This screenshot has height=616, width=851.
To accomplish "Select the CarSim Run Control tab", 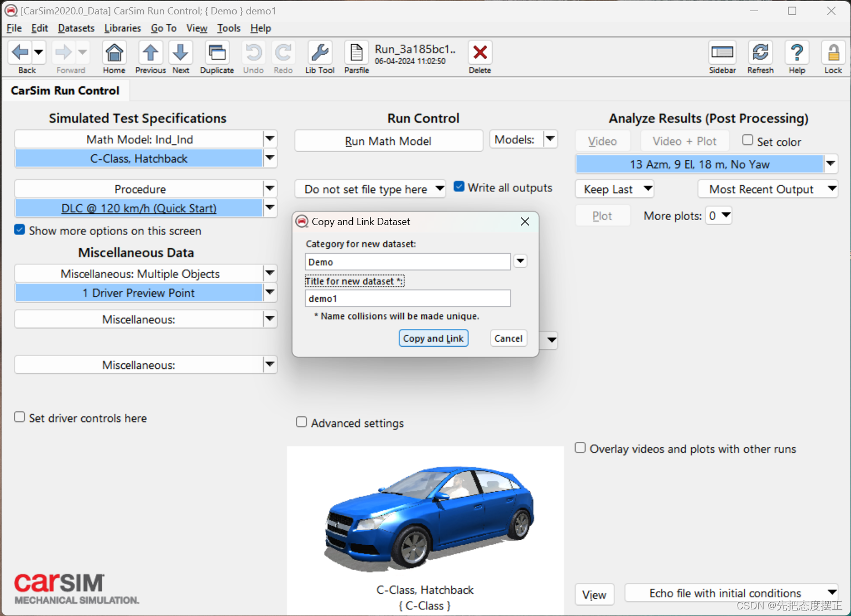I will [65, 90].
